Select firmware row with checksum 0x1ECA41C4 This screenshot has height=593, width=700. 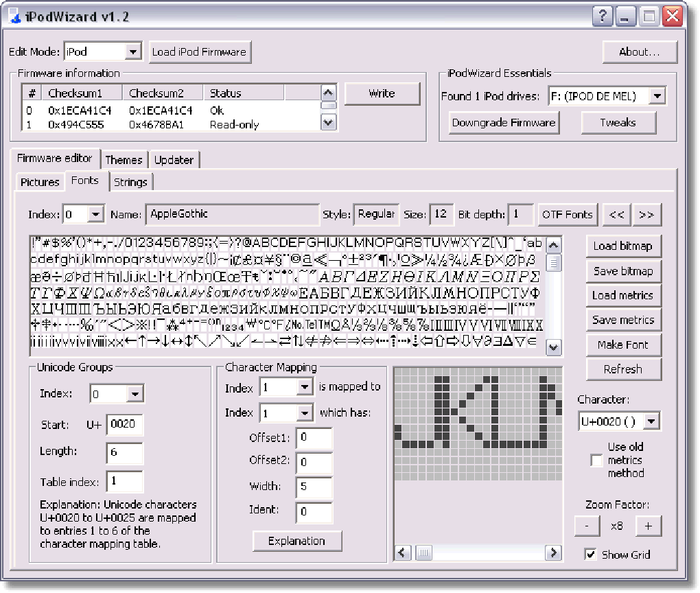(172, 111)
